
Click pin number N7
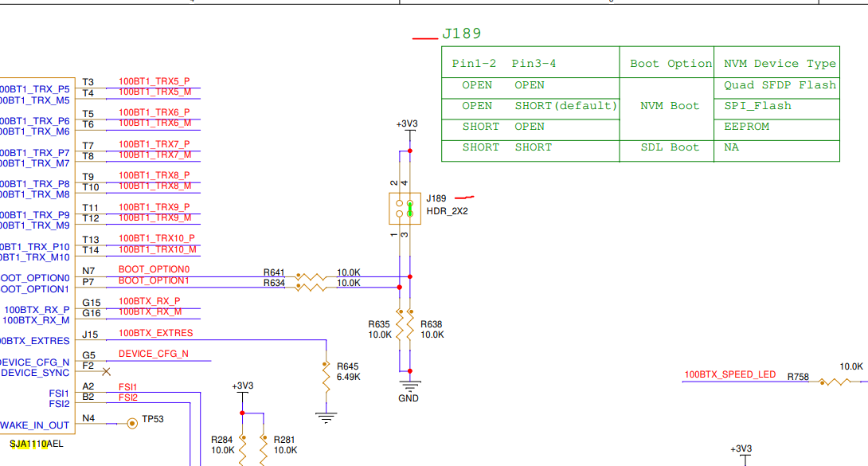pos(88,271)
